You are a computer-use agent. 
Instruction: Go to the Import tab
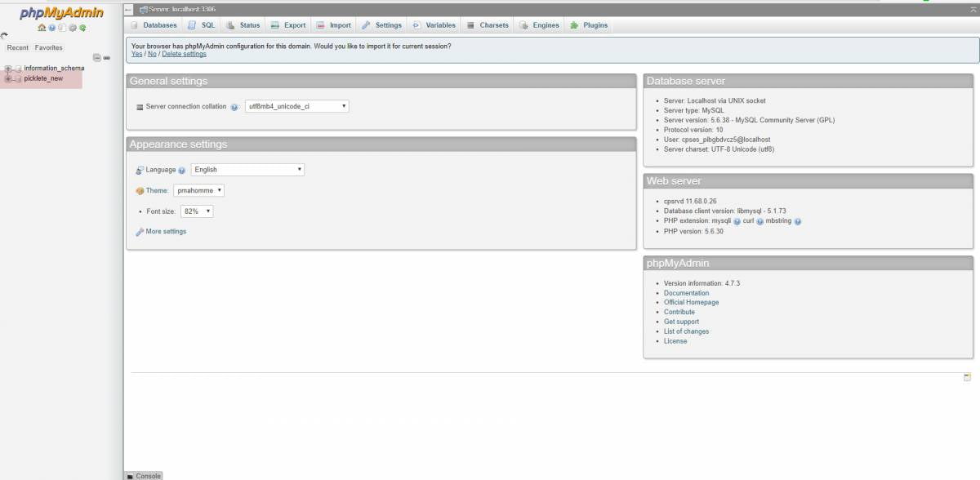(333, 25)
